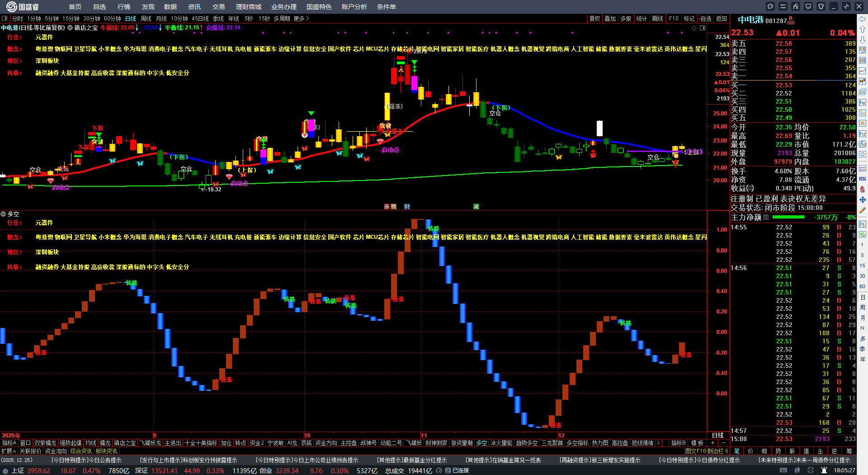The width and height of the screenshot is (868, 475).
Task: Expand the 扩展∧ panel at bottom left
Action: point(9,451)
